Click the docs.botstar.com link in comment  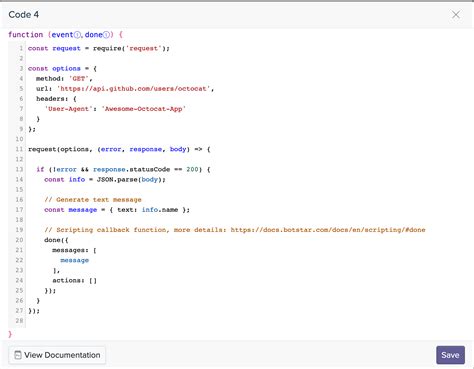pyautogui.click(x=328, y=230)
